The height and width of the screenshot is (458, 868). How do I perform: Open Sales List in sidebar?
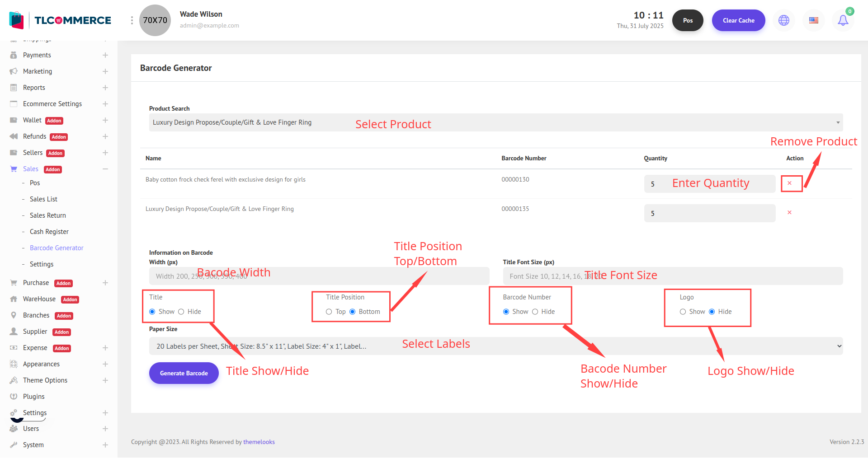pos(43,199)
